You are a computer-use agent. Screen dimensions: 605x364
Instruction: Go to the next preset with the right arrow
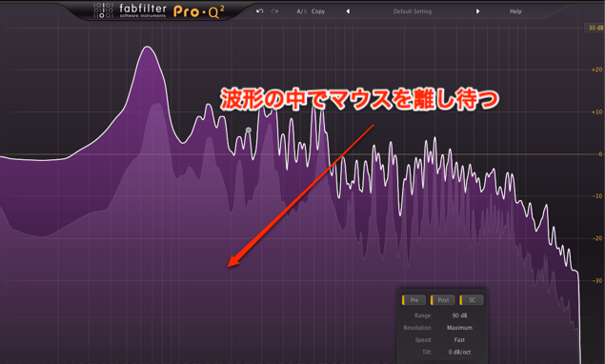pyautogui.click(x=477, y=11)
